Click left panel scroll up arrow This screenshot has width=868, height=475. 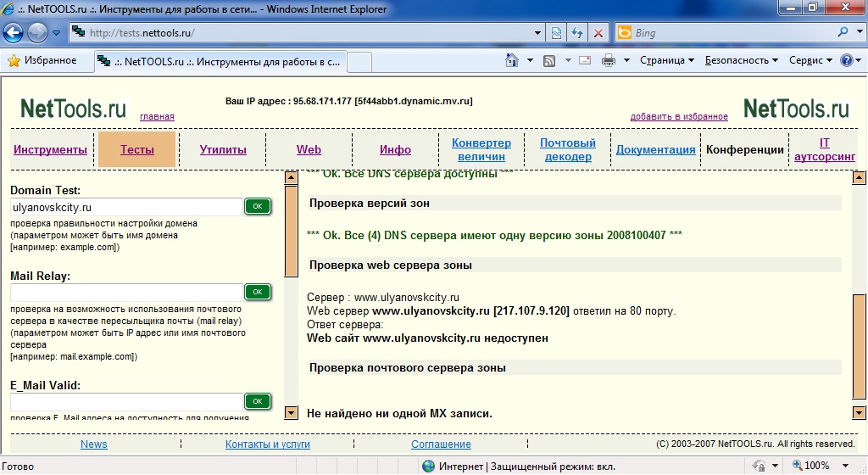[292, 178]
